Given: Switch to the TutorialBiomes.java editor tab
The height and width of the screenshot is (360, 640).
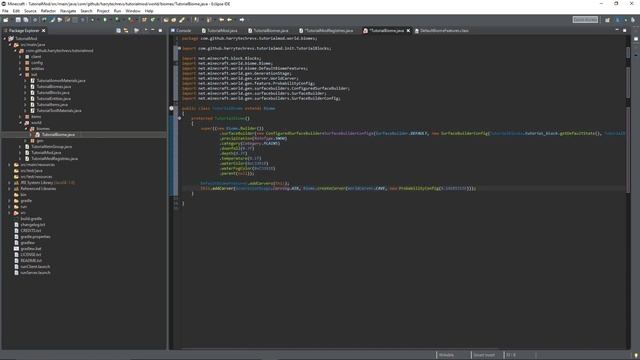Looking at the screenshot, I should point(268,31).
